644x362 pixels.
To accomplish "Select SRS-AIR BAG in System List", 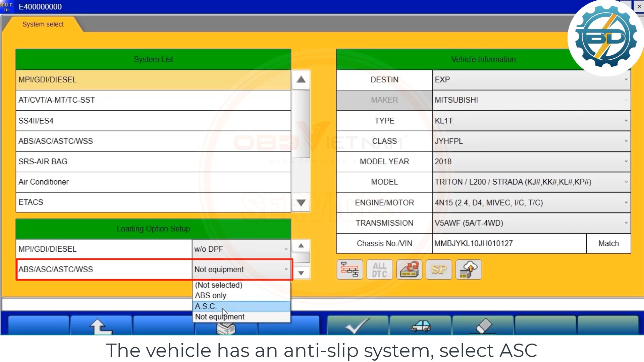I will coord(153,162).
